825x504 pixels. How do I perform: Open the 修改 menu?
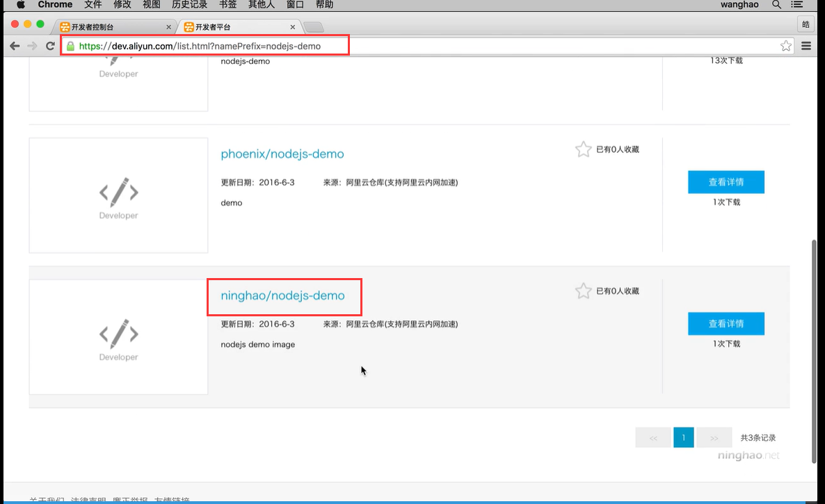[x=122, y=5]
